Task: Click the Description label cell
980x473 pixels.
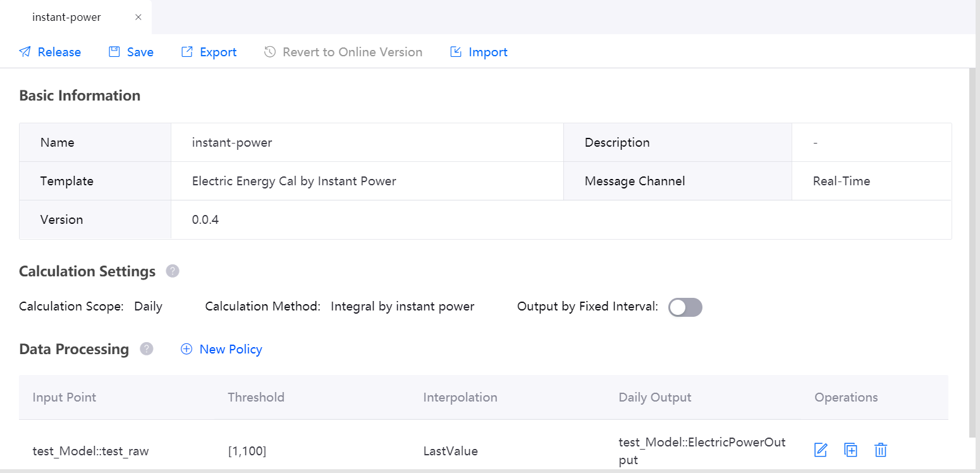Action: click(x=678, y=142)
